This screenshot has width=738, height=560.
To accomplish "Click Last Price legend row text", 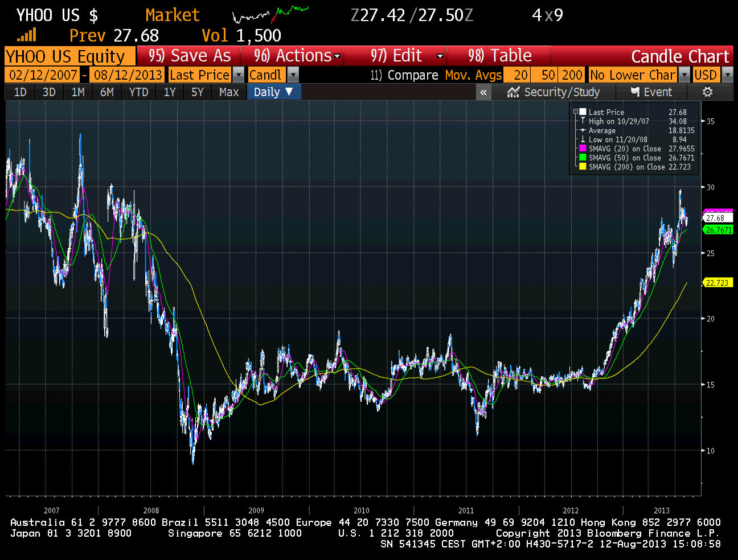I will tap(606, 112).
